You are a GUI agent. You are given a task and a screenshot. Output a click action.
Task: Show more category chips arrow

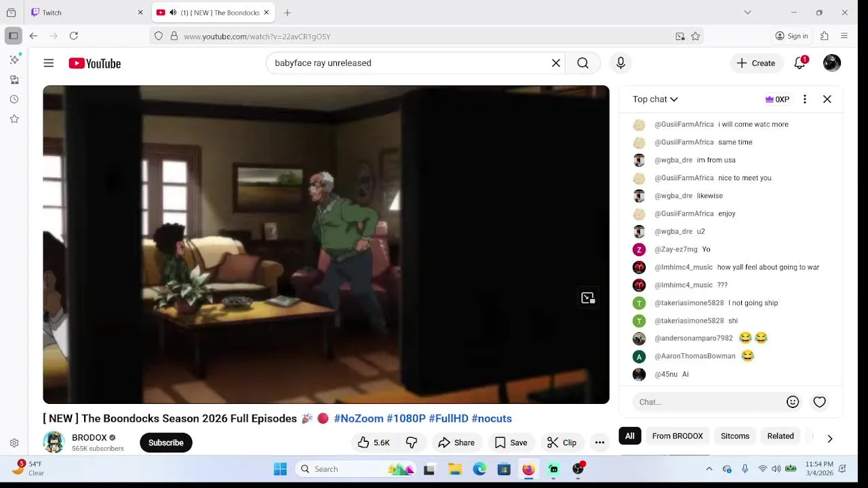pyautogui.click(x=829, y=439)
